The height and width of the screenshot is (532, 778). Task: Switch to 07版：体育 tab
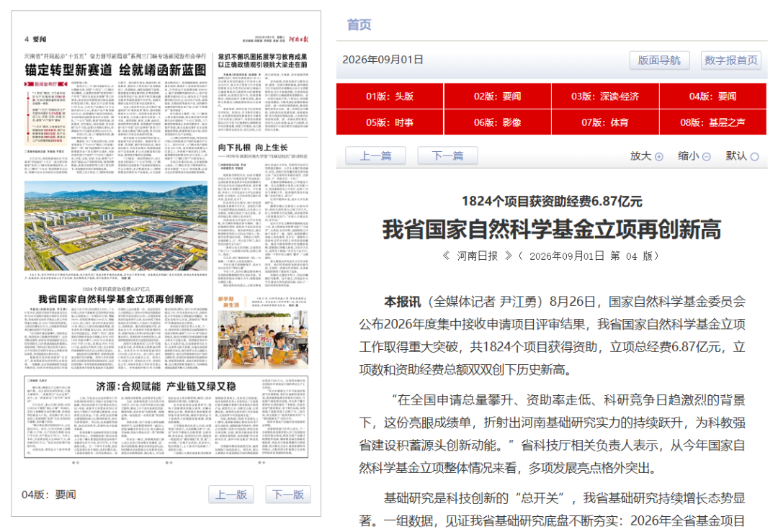(605, 122)
